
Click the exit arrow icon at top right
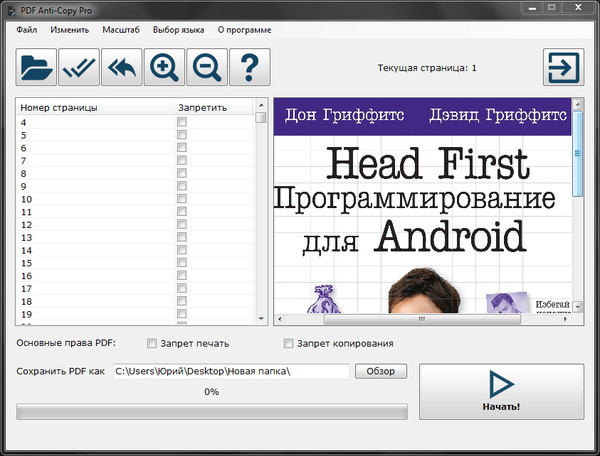coord(563,67)
